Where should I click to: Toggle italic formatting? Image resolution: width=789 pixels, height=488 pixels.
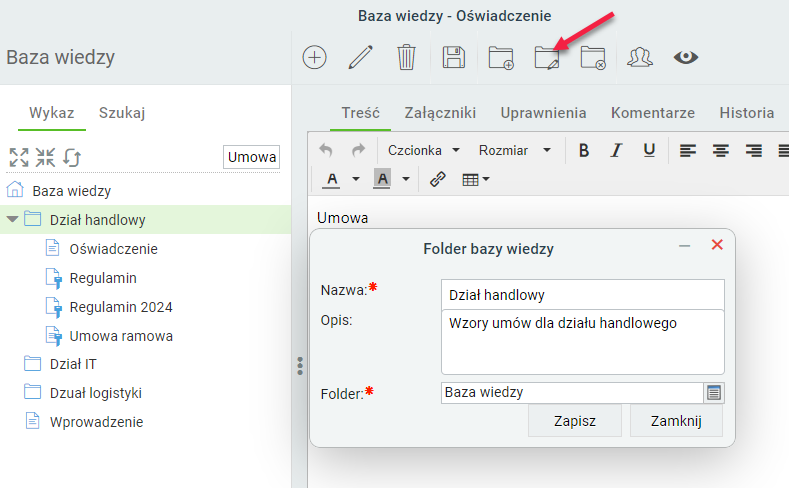[616, 150]
